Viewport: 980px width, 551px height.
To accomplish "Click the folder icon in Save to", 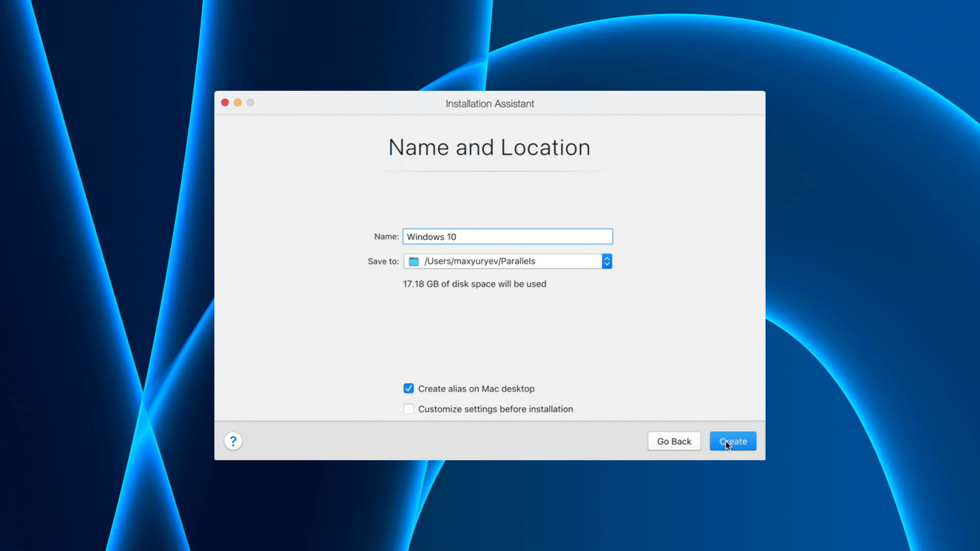I will 414,261.
